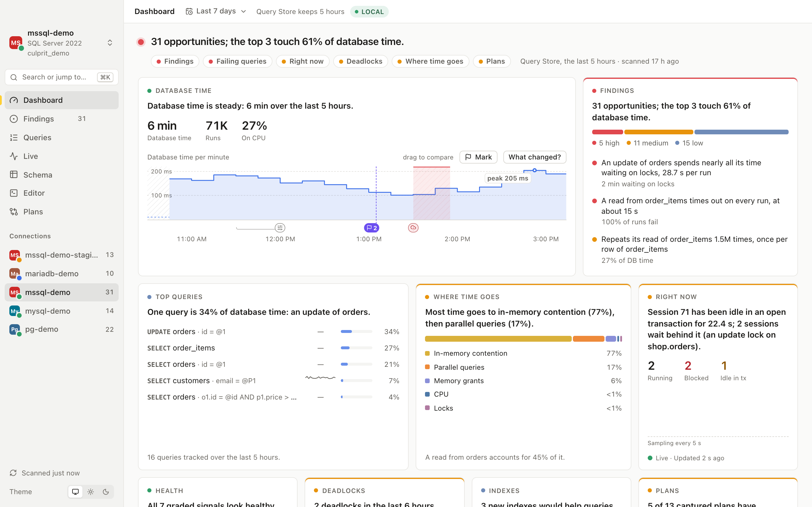Click the findings severity bar red segment
This screenshot has height=507, width=812.
coord(607,132)
